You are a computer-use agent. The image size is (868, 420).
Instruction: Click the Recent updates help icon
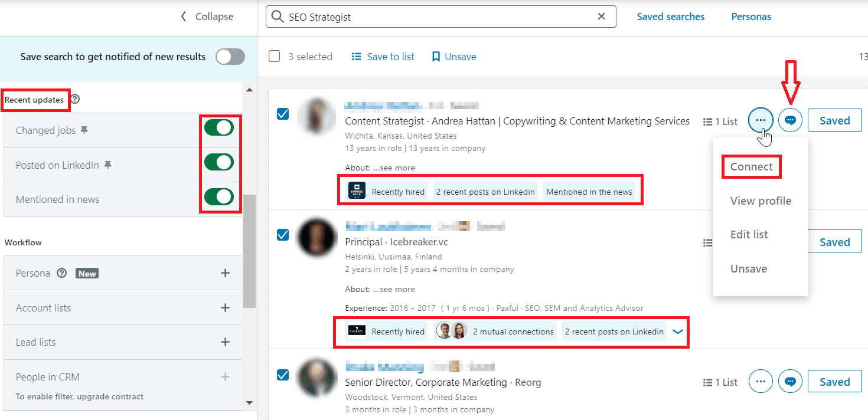coord(75,100)
